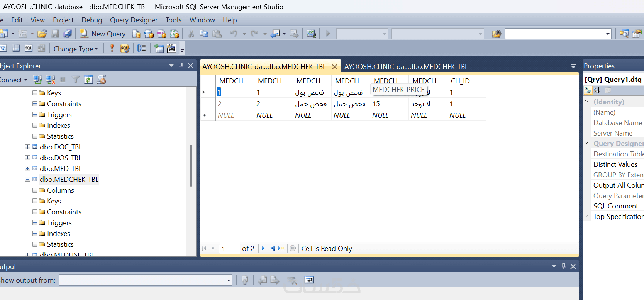Open the Edit menu

(17, 20)
